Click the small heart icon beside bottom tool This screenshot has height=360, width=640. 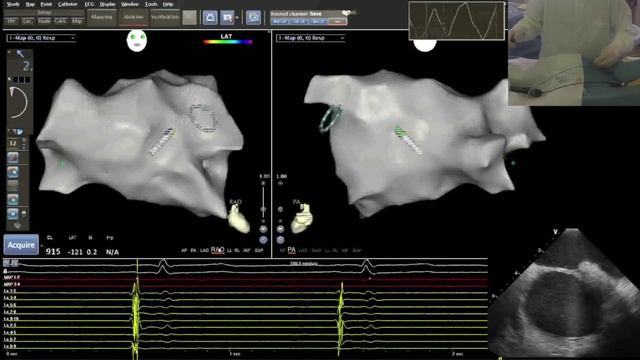pos(24,213)
